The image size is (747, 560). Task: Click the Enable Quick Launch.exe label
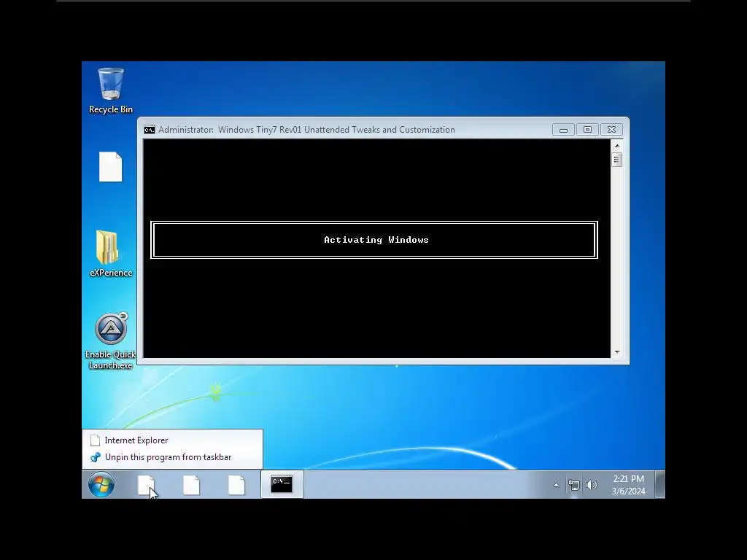pyautogui.click(x=111, y=359)
